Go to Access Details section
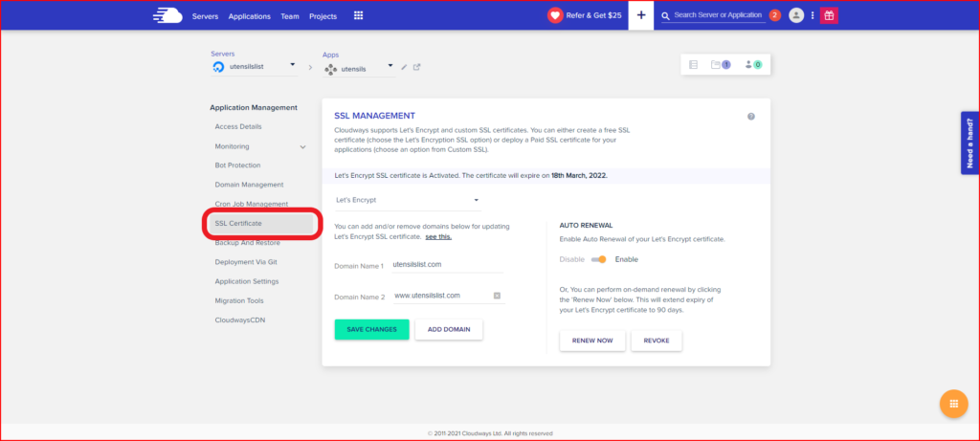Screen dimensions: 980x441 pyautogui.click(x=238, y=127)
